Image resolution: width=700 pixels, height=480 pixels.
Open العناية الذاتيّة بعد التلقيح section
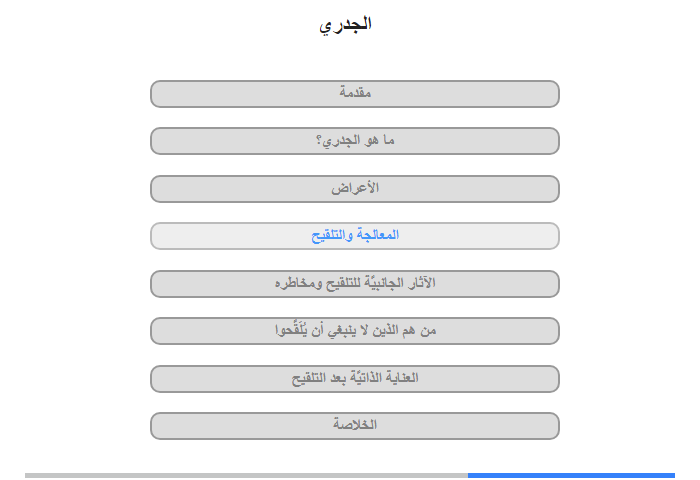355,379
